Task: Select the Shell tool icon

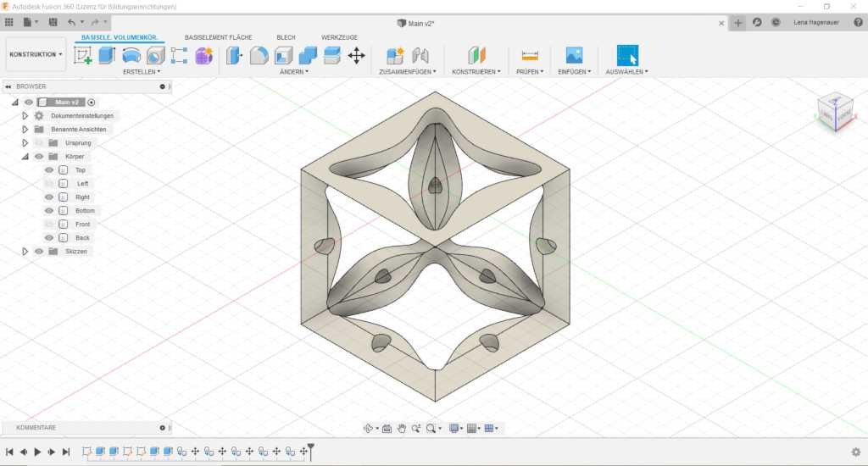Action: (283, 55)
